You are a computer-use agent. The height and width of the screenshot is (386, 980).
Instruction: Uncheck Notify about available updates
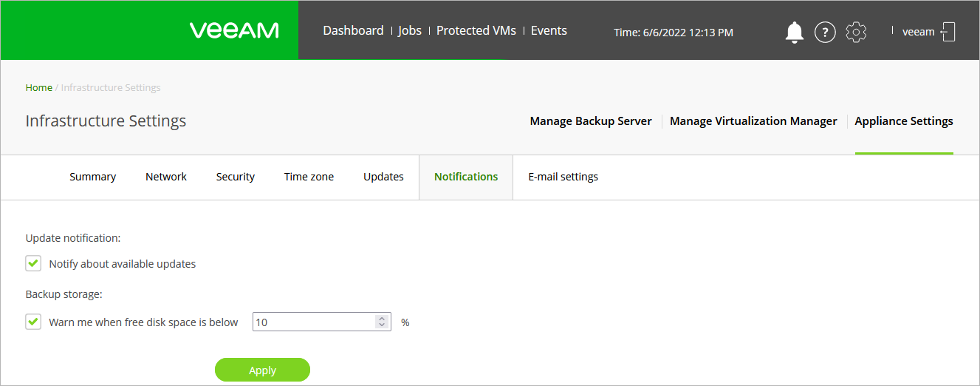[33, 263]
